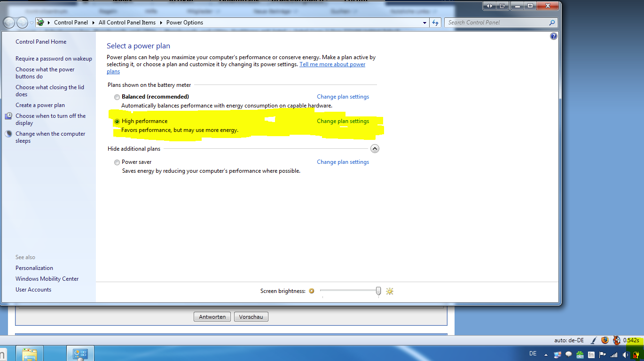Click the speech bubble tray icon
The height and width of the screenshot is (361, 644).
[x=568, y=354]
